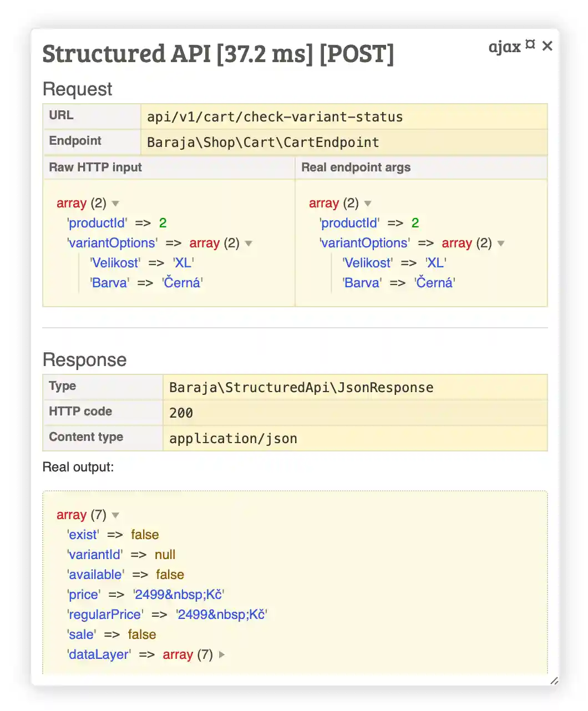Image resolution: width=588 pixels, height=711 pixels.
Task: Click the Černá value under Barva
Action: (x=183, y=283)
